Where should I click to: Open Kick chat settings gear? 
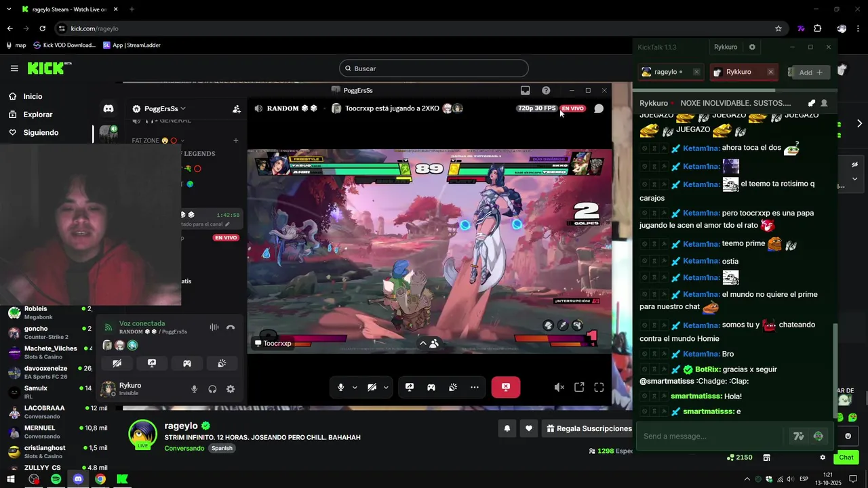point(823,457)
